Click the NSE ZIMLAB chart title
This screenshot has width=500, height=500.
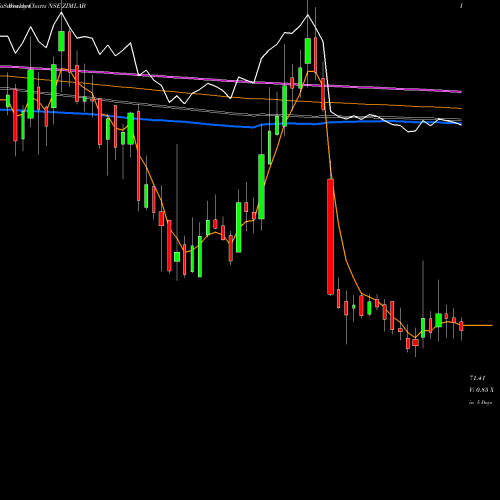[x=67, y=6]
